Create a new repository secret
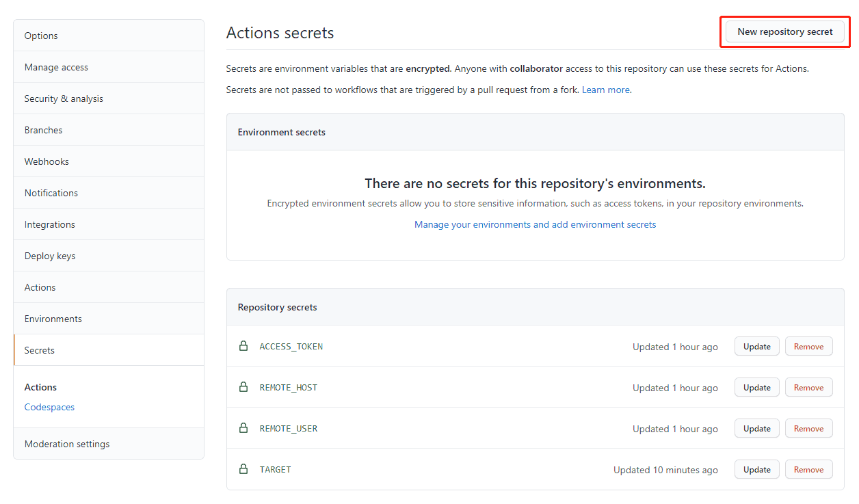Viewport: 859px width, 504px height. [784, 31]
